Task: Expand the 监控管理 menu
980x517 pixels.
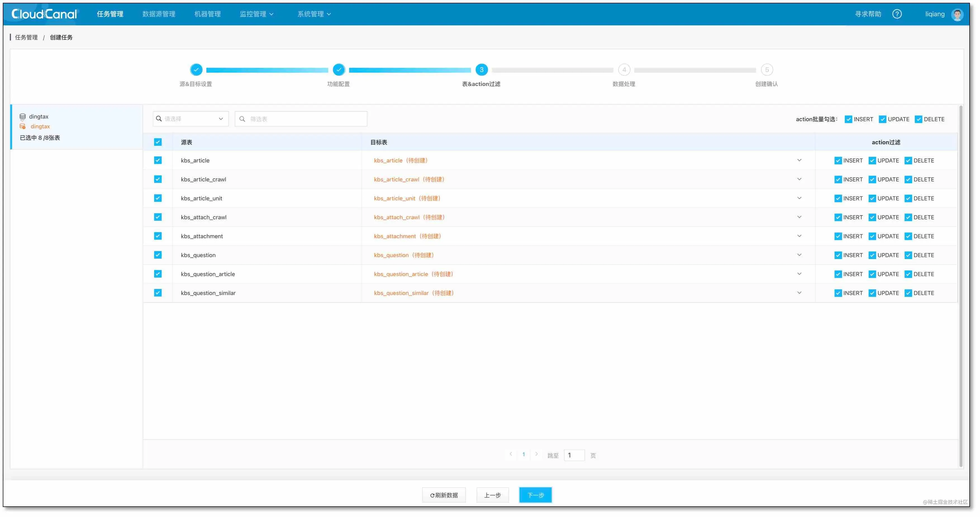Action: pyautogui.click(x=256, y=14)
